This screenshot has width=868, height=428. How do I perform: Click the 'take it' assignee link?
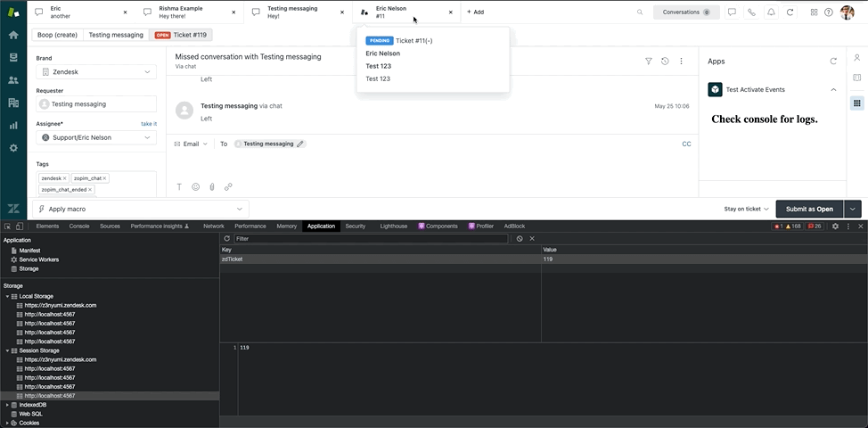tap(148, 124)
